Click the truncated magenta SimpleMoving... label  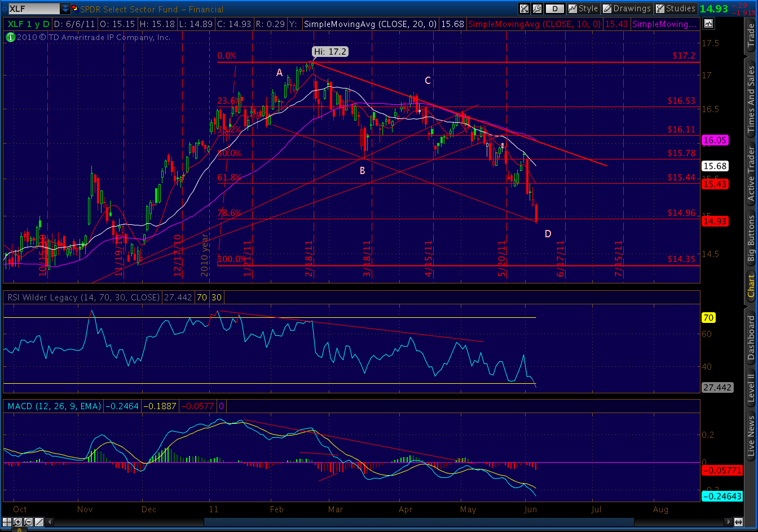tap(664, 24)
